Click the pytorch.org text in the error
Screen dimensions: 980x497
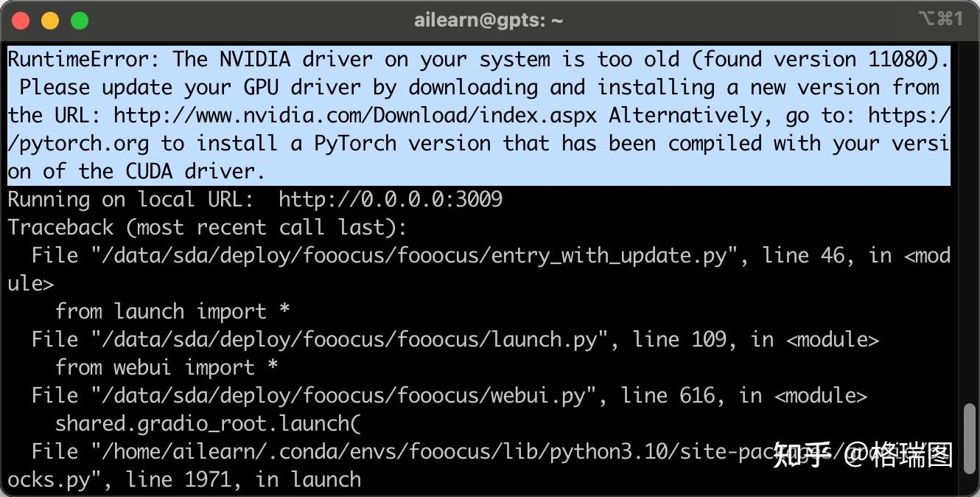pos(78,143)
